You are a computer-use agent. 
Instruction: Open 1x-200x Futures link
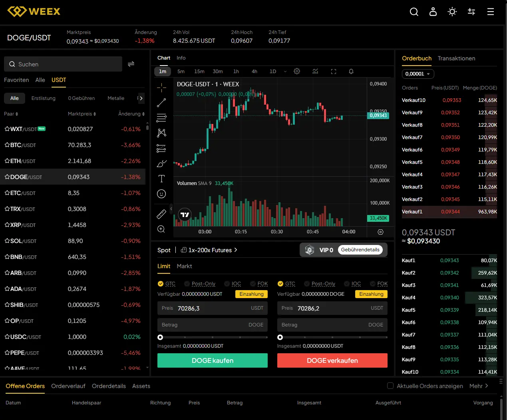[x=209, y=250]
